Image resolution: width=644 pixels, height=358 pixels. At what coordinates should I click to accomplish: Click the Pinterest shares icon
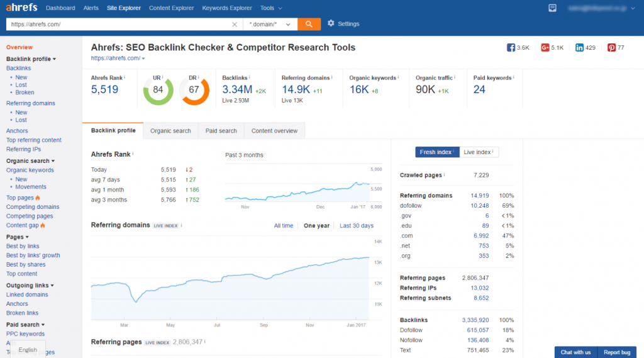(611, 48)
